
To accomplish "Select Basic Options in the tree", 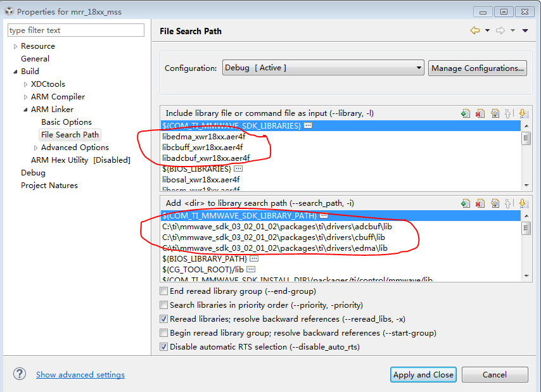I will (x=67, y=122).
